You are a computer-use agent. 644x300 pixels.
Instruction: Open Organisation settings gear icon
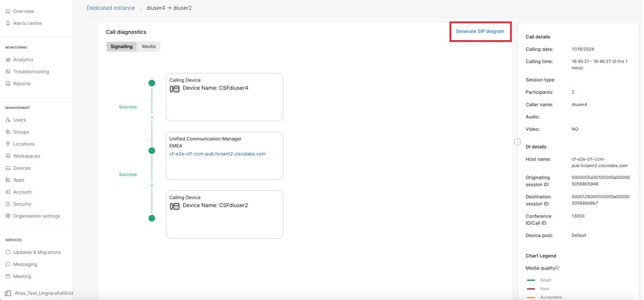click(x=8, y=216)
